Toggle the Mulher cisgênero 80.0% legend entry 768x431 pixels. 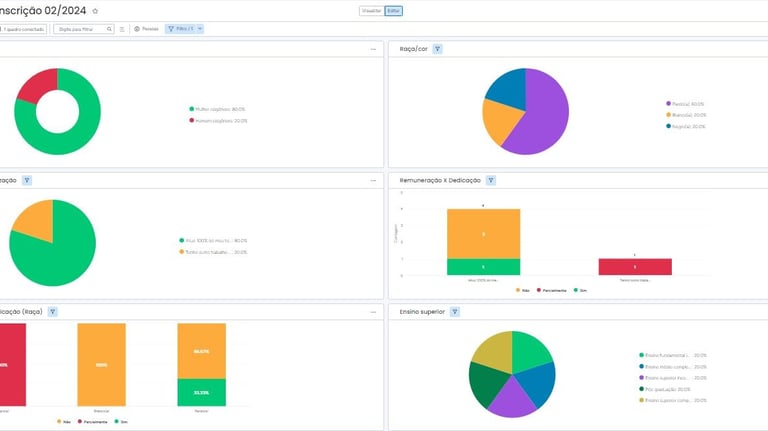click(217, 109)
